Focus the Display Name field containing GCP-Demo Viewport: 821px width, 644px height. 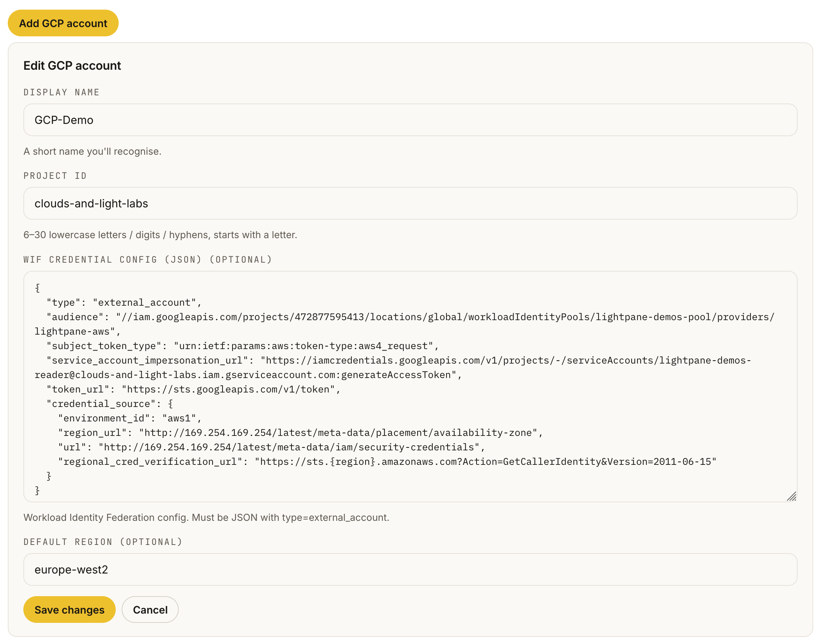click(x=410, y=120)
